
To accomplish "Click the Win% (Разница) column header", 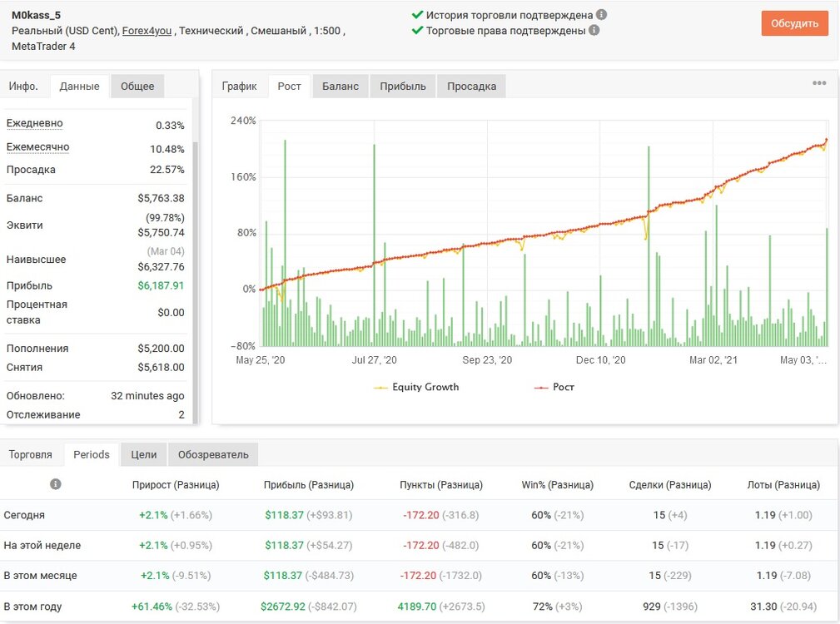I will [558, 485].
